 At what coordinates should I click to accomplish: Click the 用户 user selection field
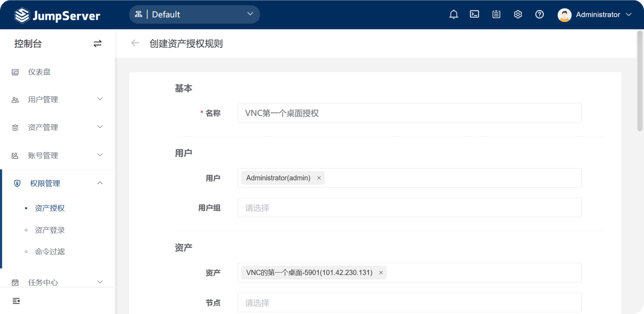pos(409,178)
